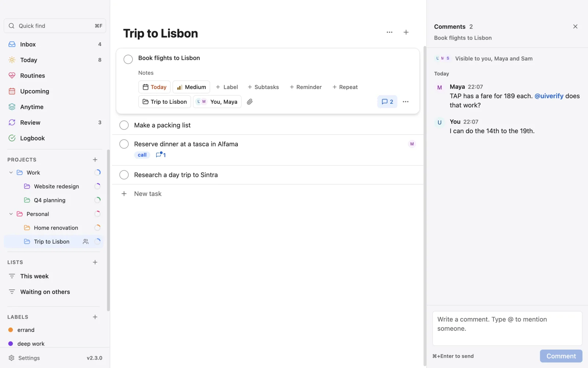Open the Medium priority dropdown

tap(191, 87)
